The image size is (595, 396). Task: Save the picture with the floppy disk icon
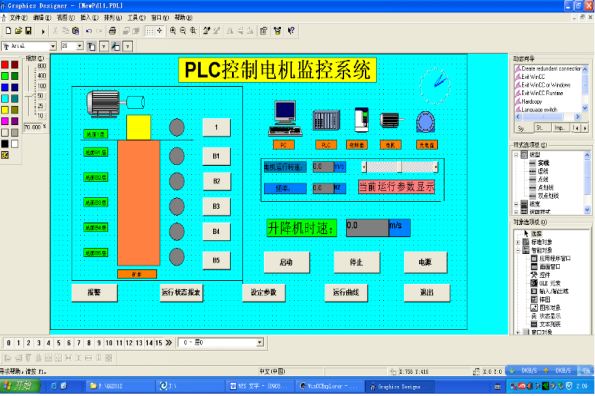[28, 31]
